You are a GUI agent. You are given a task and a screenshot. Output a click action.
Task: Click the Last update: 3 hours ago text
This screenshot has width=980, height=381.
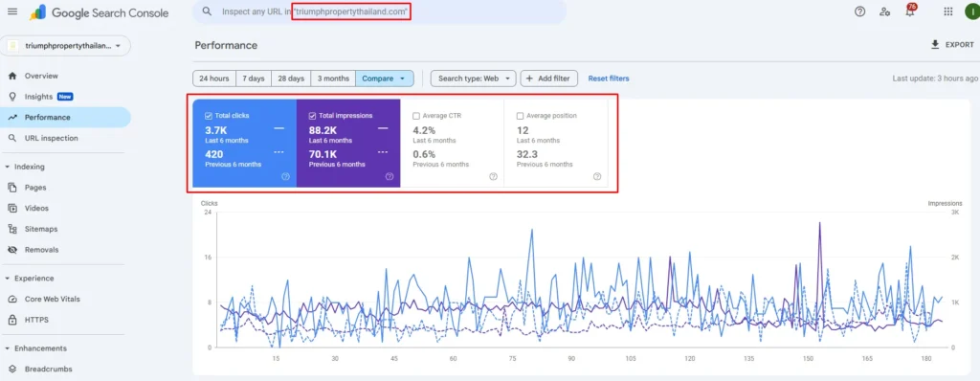click(x=935, y=78)
